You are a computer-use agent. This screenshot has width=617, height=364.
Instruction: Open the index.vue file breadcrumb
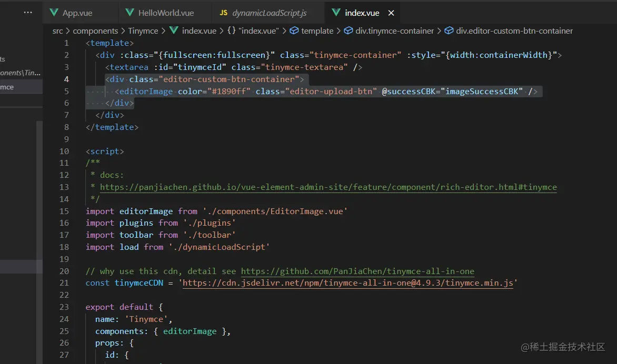click(199, 31)
